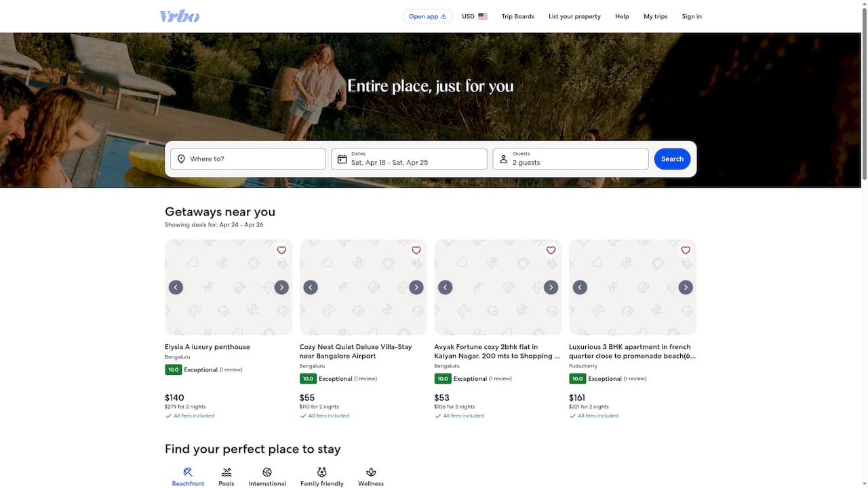
Task: Select the Pools category icon
Action: pyautogui.click(x=226, y=473)
